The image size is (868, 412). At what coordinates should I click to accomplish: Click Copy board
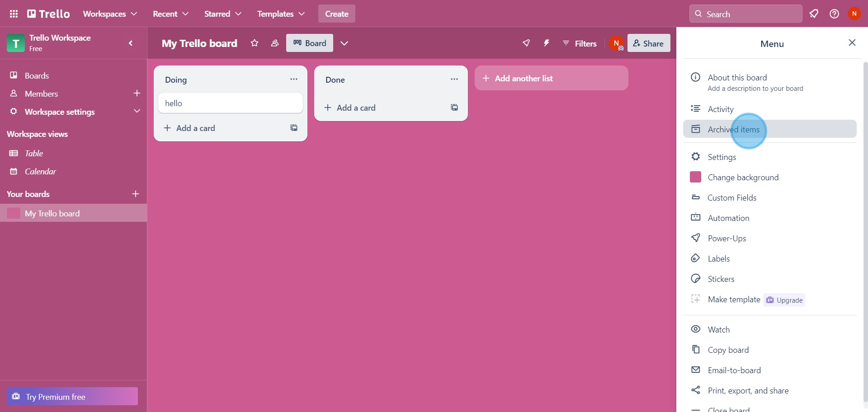(x=770, y=350)
